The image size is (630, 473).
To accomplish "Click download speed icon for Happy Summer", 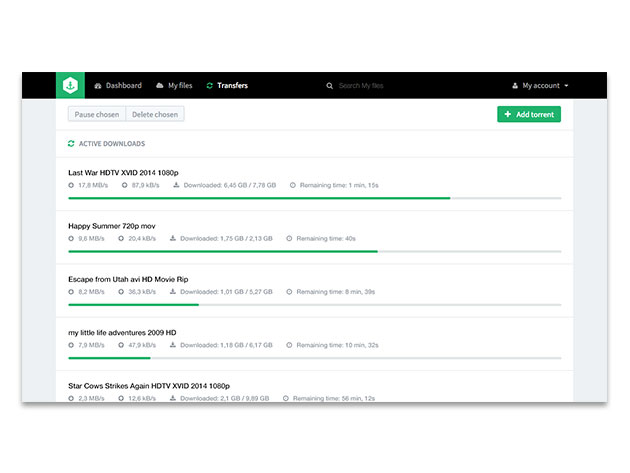I will (x=71, y=238).
